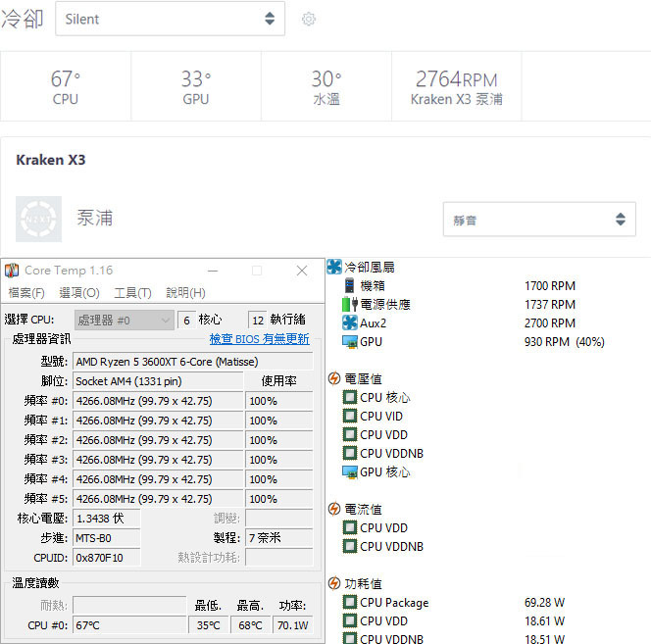Click the 1700 RPM chassis fan value
Image resolution: width=651 pixels, height=644 pixels.
click(x=550, y=285)
